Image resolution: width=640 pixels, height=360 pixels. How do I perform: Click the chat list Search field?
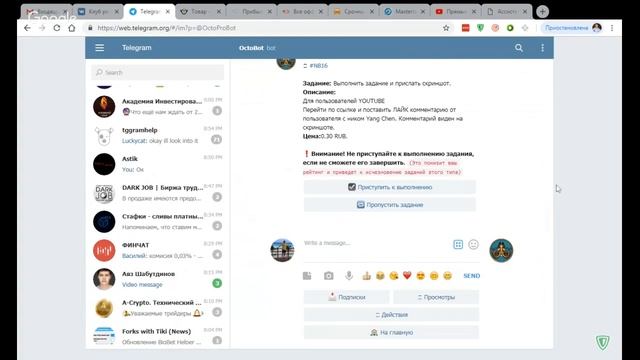click(158, 72)
